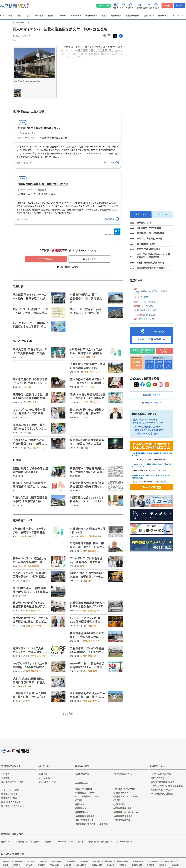Click arrow icon on 資生堂 job card
Image resolution: width=186 pixels, height=868 pixels.
click(x=117, y=162)
